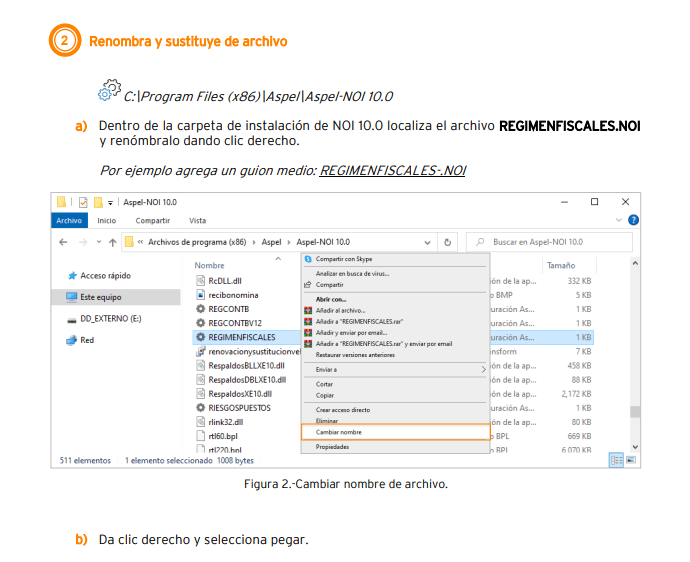Click the blue help question mark icon
Viewport: 690px width, 562px height.
tap(633, 220)
